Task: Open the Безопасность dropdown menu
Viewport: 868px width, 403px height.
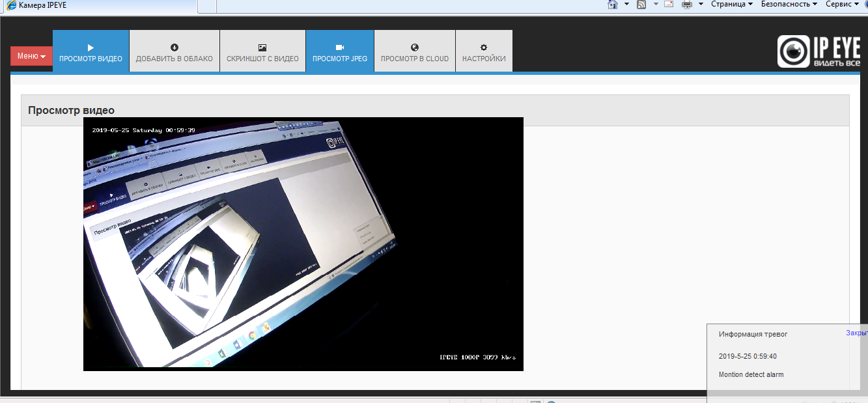Action: click(x=789, y=5)
